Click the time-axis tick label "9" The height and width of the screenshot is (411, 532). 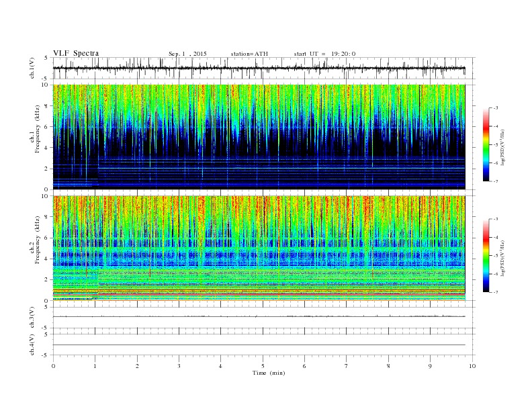(430, 366)
